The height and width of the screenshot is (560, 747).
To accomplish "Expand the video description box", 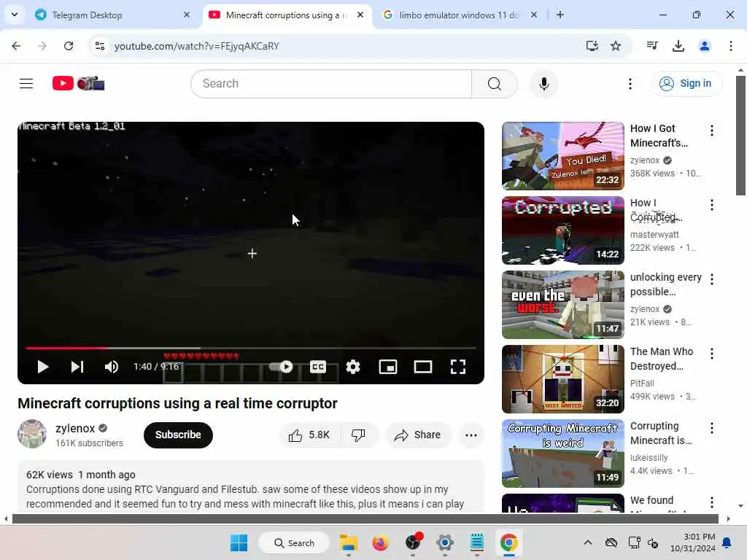I will (x=251, y=486).
